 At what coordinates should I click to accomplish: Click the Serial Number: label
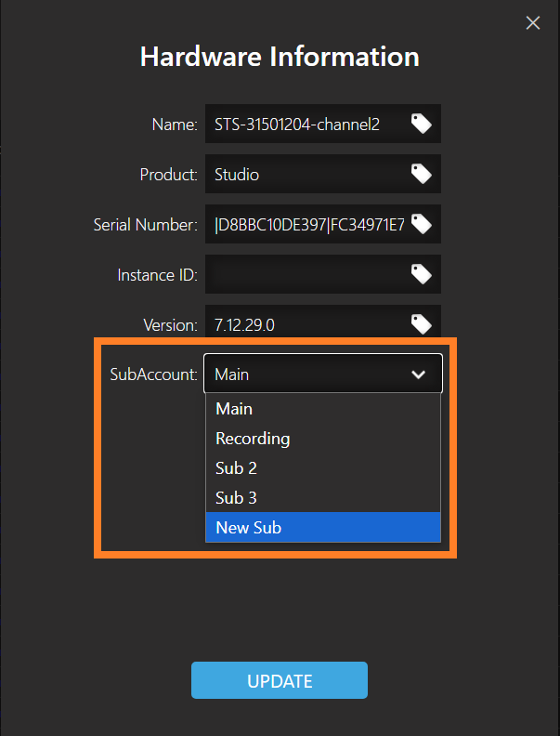(146, 224)
